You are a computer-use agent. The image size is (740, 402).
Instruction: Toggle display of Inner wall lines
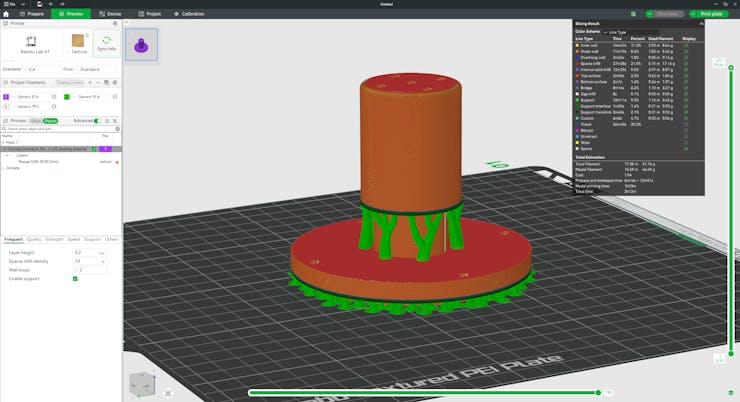[x=686, y=45]
